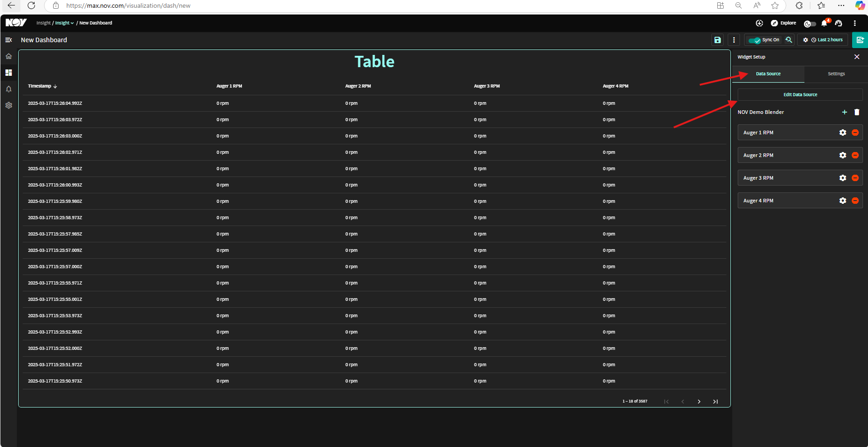Click the browser zoom out magnifier
This screenshot has width=868, height=447.
(x=739, y=5)
